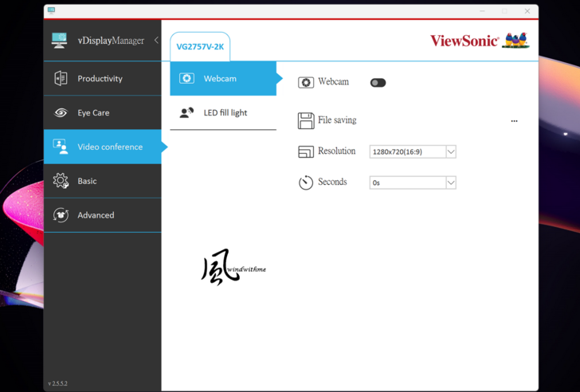Open the Seconds 0s combo box
The image size is (580, 392).
coord(413,182)
